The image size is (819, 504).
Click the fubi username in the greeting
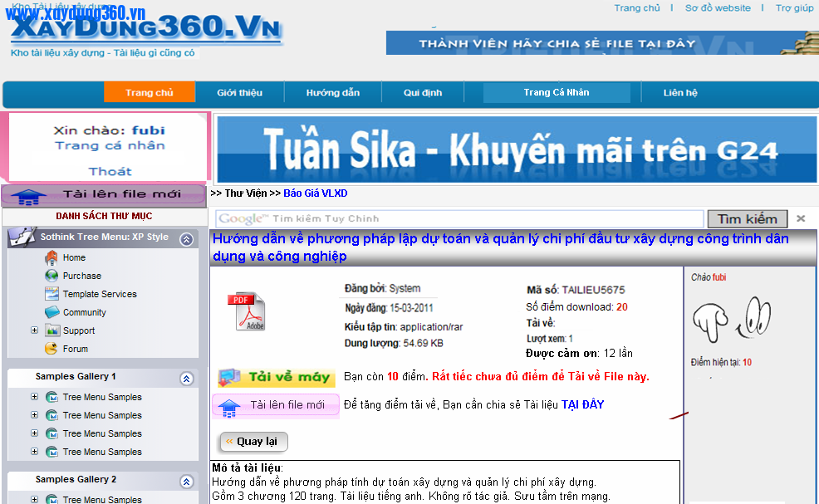149,130
